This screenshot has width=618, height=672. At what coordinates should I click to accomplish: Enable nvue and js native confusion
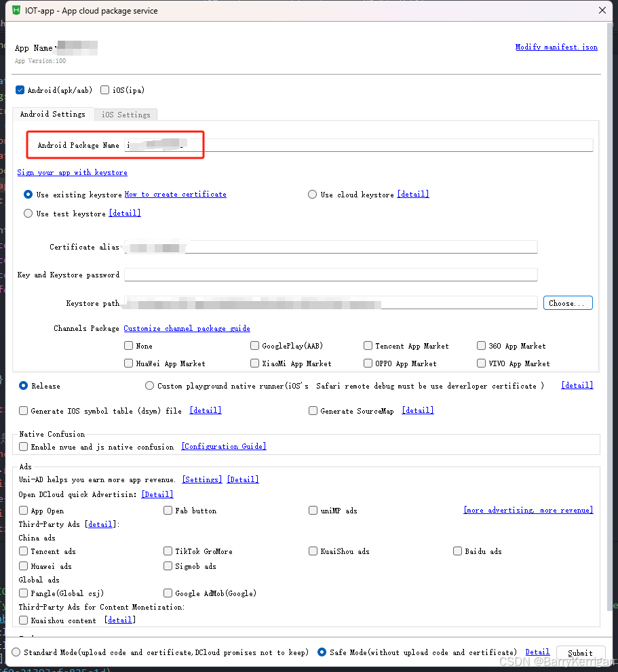pyautogui.click(x=23, y=446)
